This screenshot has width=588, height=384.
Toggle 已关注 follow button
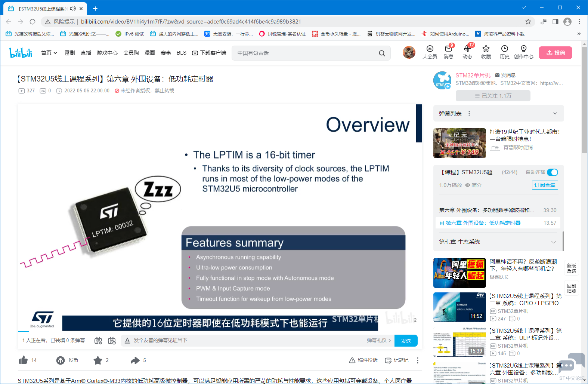pos(493,96)
